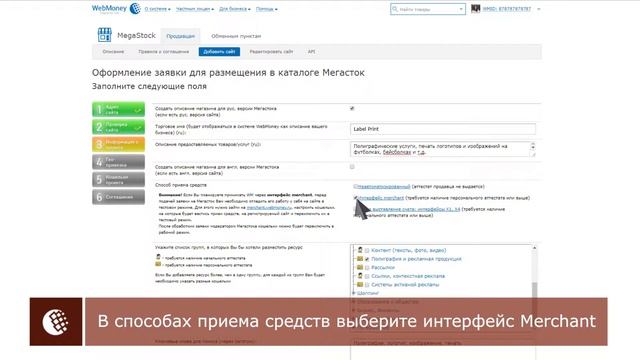Open step 4 Гео привязка
Image resolution: width=640 pixels, height=360 pixels.
coord(118,162)
